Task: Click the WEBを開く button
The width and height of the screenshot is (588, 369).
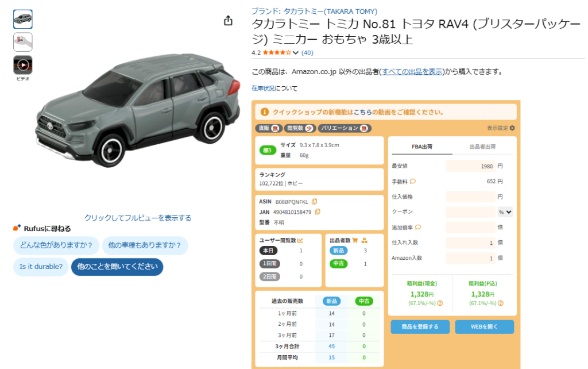Action: click(484, 326)
